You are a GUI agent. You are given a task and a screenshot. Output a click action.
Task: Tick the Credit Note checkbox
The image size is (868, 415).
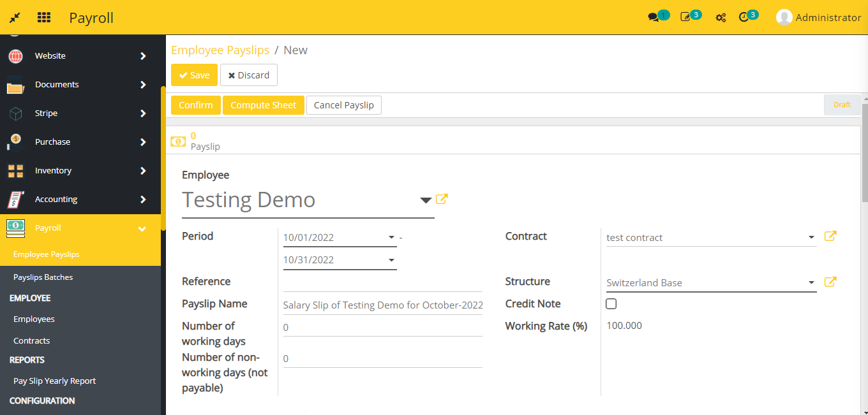coord(611,304)
